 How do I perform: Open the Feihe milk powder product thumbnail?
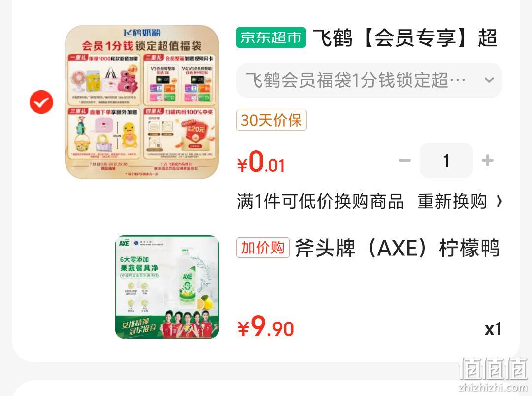coord(142,102)
